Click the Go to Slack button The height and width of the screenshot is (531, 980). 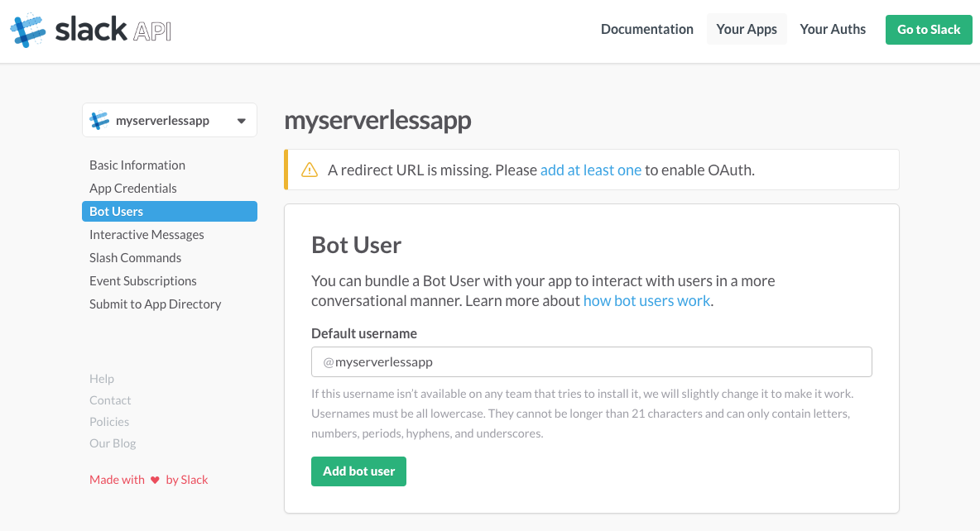929,29
